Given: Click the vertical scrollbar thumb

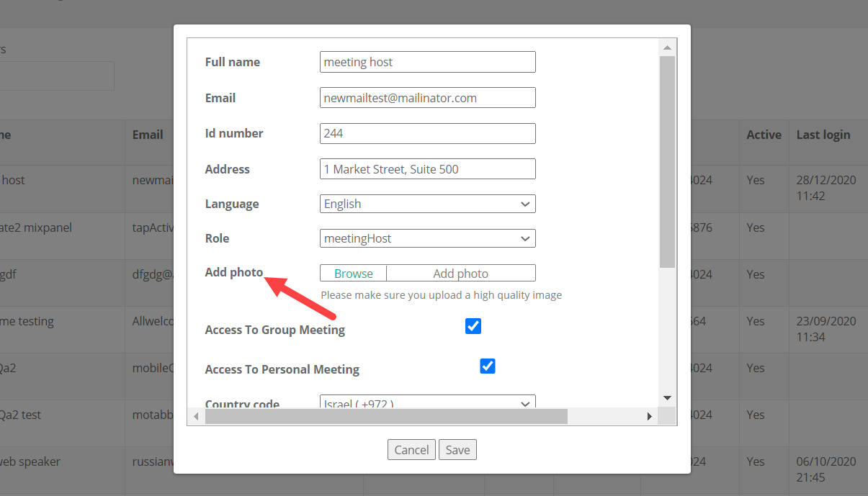Looking at the screenshot, I should [667, 161].
